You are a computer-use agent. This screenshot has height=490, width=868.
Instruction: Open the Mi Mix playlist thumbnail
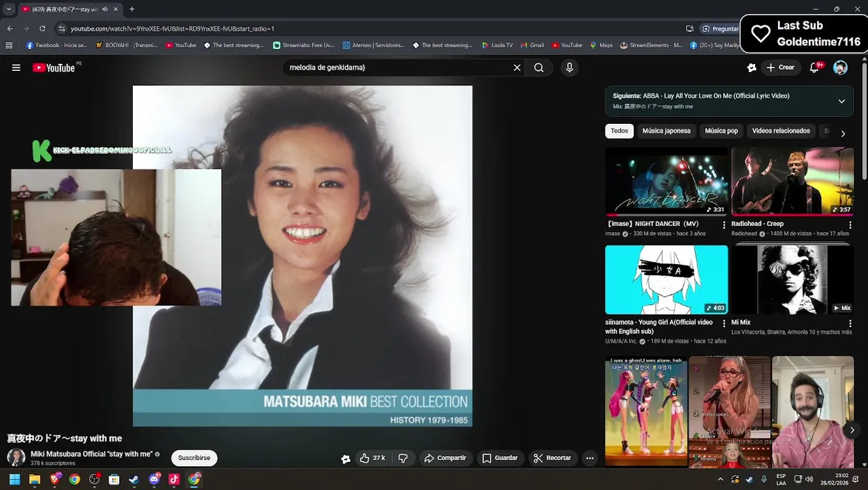792,280
